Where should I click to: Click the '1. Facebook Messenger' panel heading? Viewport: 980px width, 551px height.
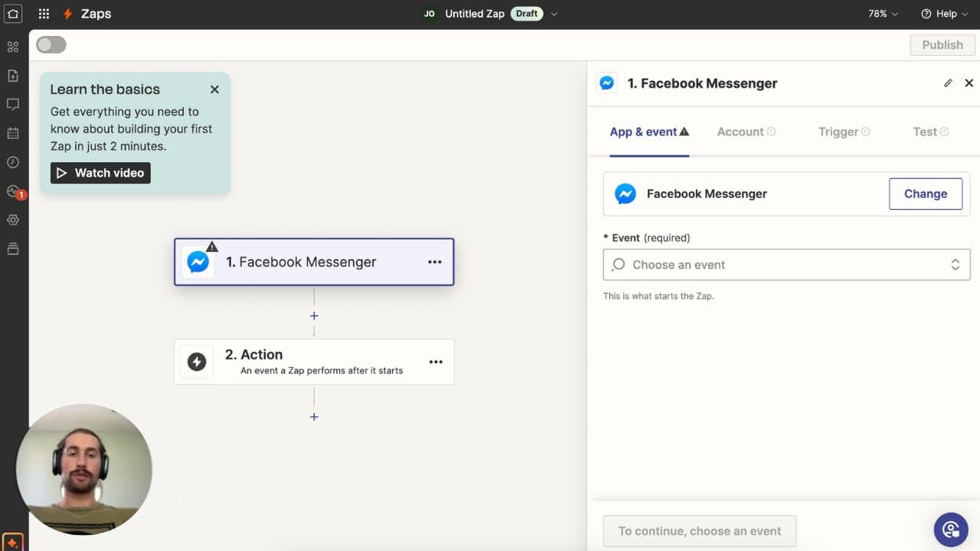[x=702, y=83]
